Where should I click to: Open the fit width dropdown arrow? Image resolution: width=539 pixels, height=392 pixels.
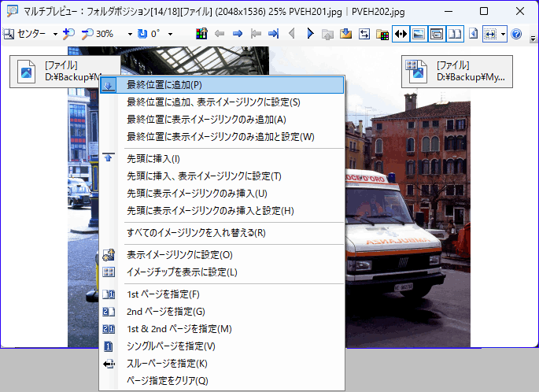point(503,34)
